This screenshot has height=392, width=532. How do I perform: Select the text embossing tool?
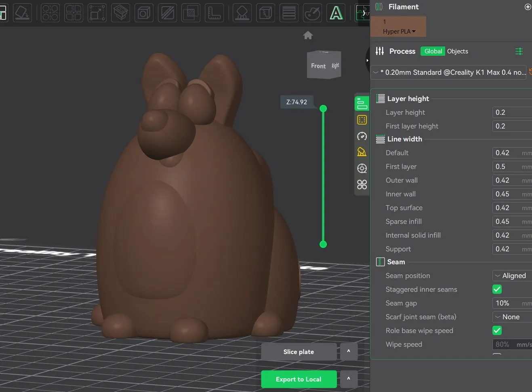(336, 13)
